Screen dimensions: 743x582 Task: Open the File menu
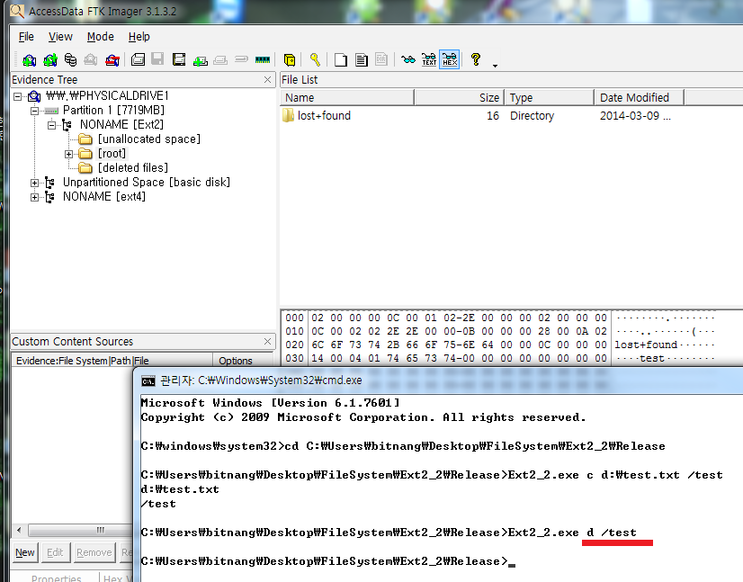[x=26, y=36]
